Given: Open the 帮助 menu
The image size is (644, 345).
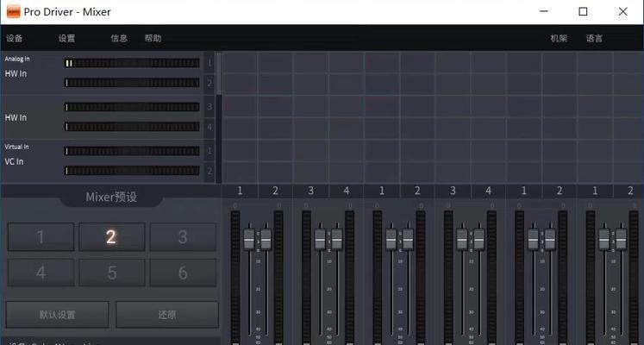Looking at the screenshot, I should (153, 38).
